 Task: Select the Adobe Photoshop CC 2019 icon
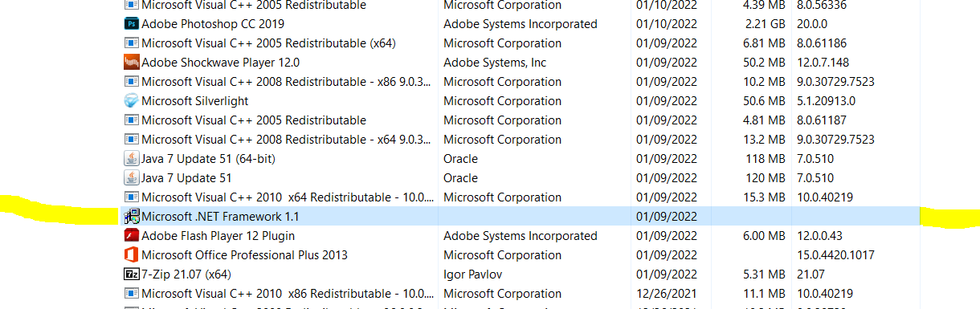click(132, 24)
